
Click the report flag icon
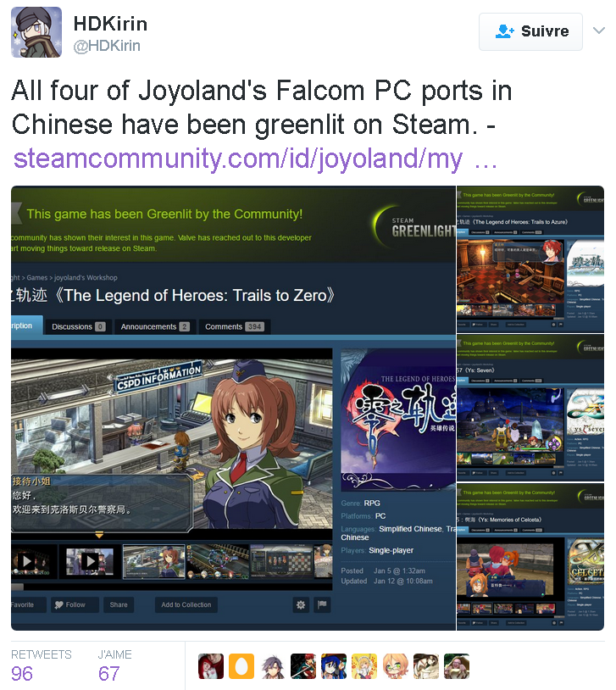[322, 604]
